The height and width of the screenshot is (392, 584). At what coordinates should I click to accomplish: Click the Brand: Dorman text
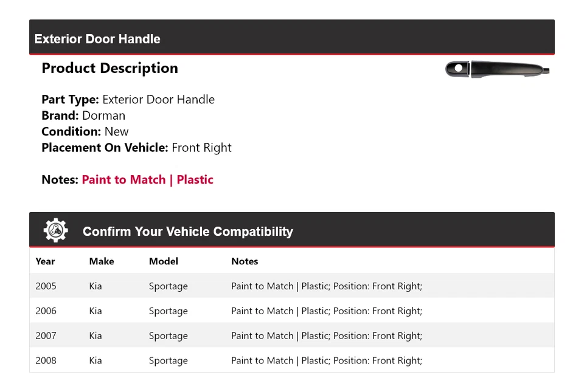[83, 115]
